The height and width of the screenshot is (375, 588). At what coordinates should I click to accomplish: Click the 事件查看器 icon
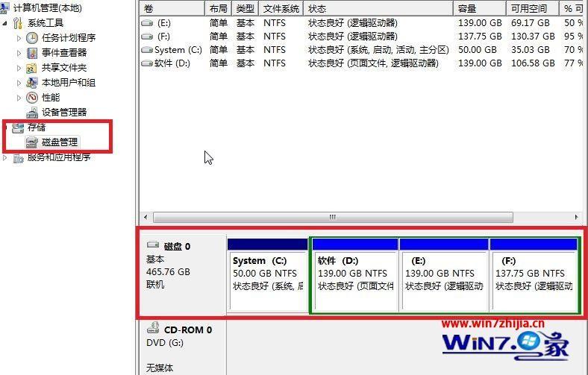32,53
